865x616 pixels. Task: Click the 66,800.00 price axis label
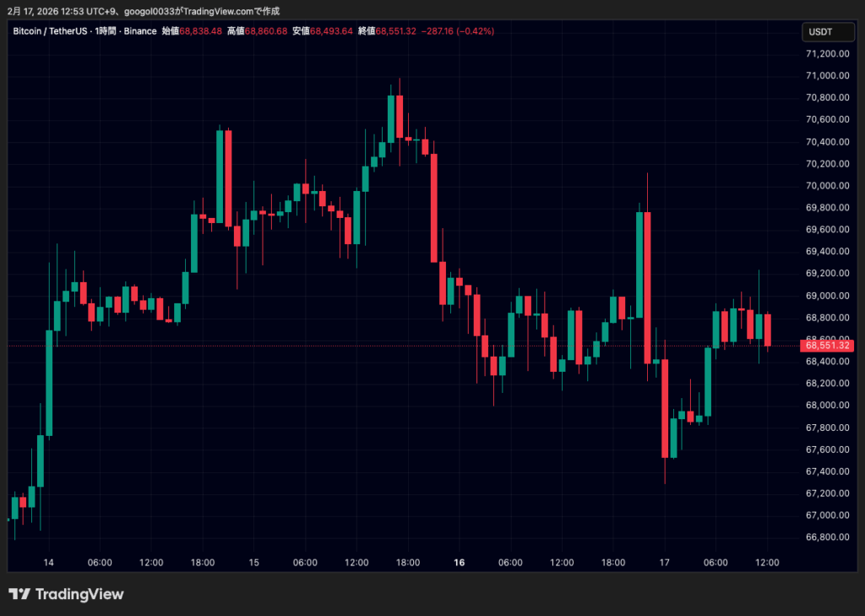pyautogui.click(x=827, y=537)
